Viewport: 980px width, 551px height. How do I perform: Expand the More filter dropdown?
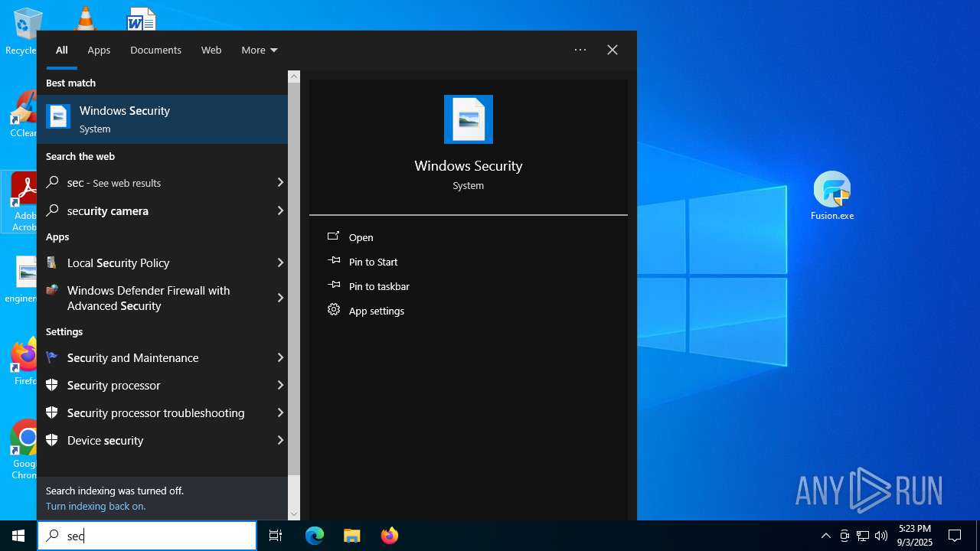(x=260, y=50)
